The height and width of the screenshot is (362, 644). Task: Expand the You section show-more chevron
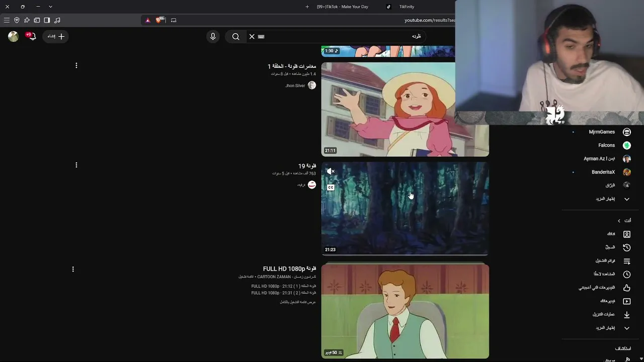[627, 328]
